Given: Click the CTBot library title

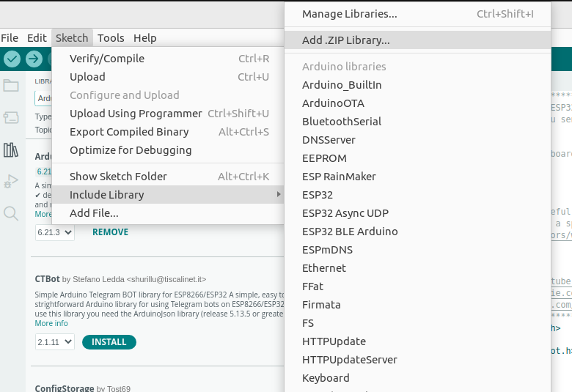Looking at the screenshot, I should [x=47, y=279].
